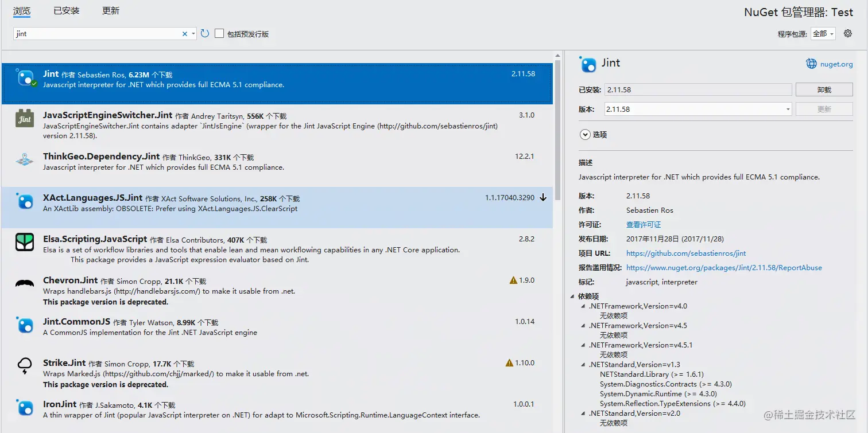868x433 pixels.
Task: Open the nuget.org link
Action: (x=836, y=64)
